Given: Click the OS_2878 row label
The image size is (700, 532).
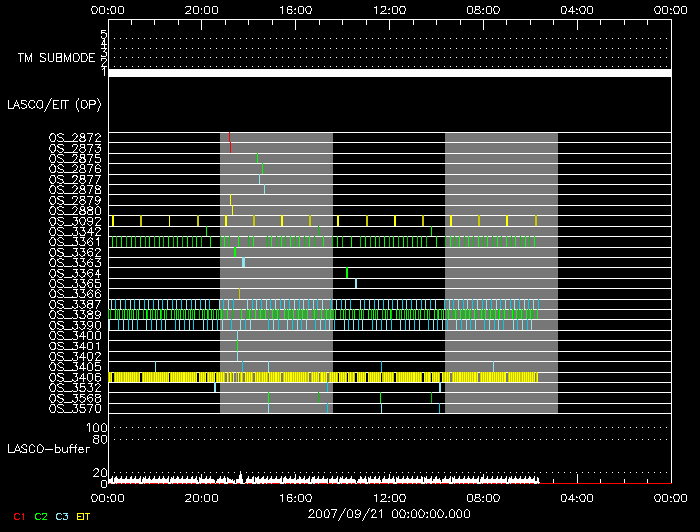Looking at the screenshot, I should click(x=75, y=190).
